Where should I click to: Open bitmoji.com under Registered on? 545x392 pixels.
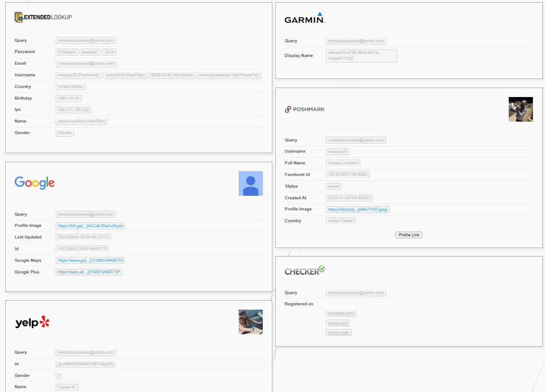339,332
